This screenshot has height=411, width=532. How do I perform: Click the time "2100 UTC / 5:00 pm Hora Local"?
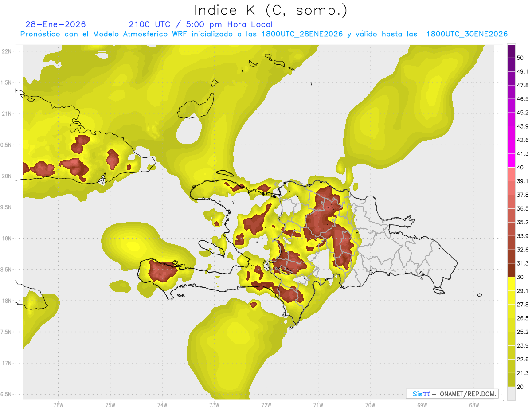pyautogui.click(x=201, y=24)
